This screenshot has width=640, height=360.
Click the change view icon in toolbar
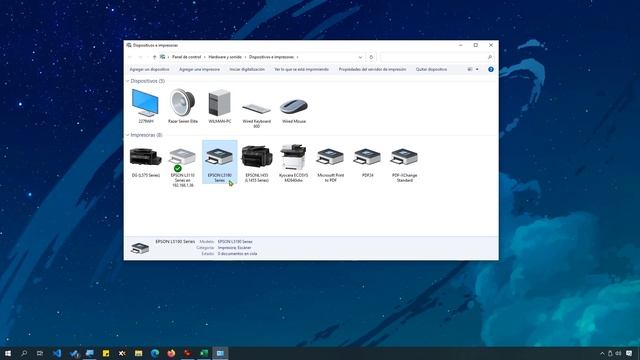(x=469, y=69)
